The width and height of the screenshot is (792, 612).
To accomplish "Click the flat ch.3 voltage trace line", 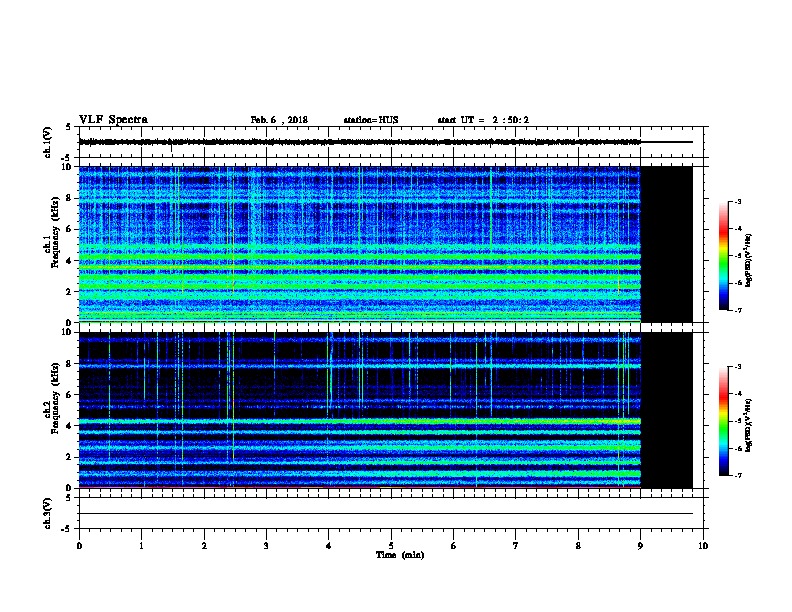I will tap(386, 514).
